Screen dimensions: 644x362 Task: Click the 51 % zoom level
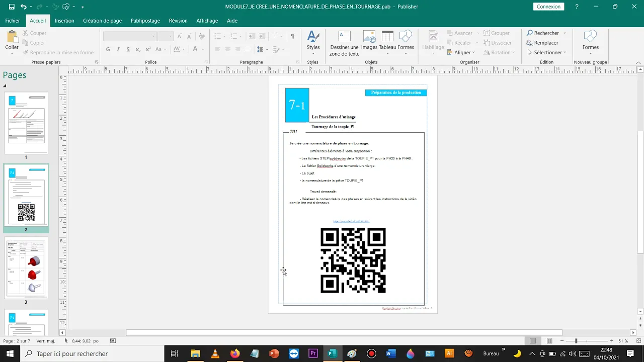[623, 341]
